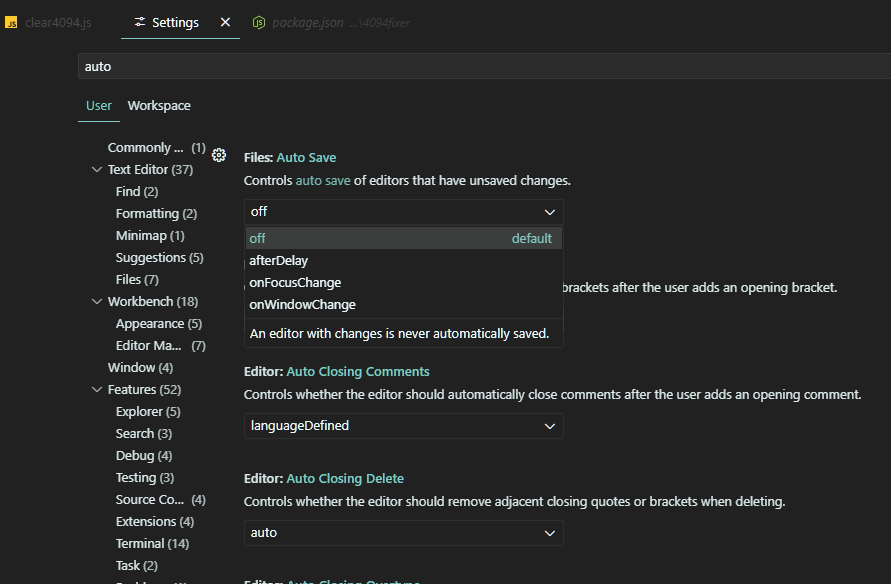
Task: Select Commonly Used in settings tree
Action: click(x=156, y=148)
